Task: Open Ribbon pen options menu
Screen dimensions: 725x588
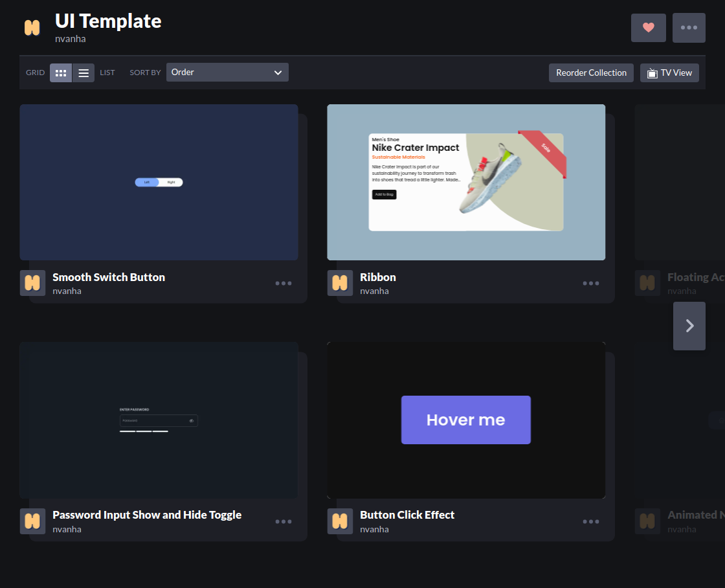Action: point(591,283)
